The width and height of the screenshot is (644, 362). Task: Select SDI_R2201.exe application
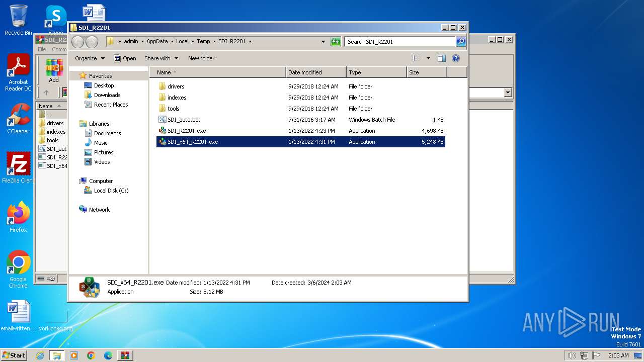coord(187,131)
